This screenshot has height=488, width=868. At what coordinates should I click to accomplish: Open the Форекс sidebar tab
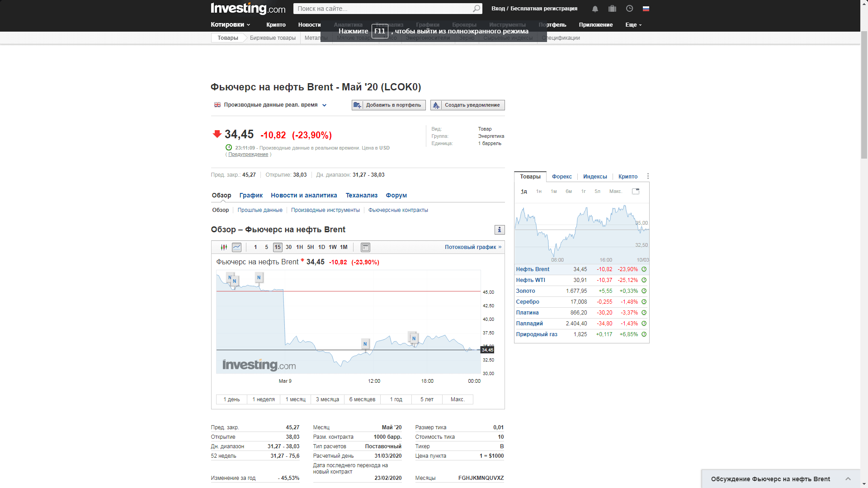(561, 177)
